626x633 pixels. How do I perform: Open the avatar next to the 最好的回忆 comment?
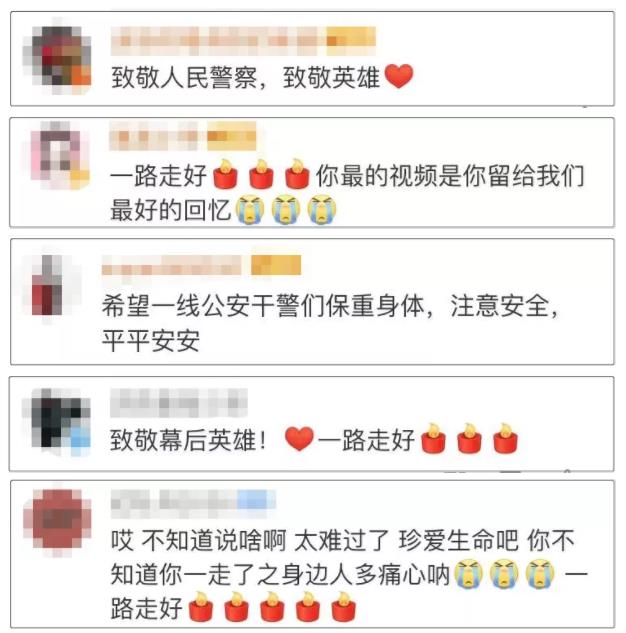coord(60,155)
